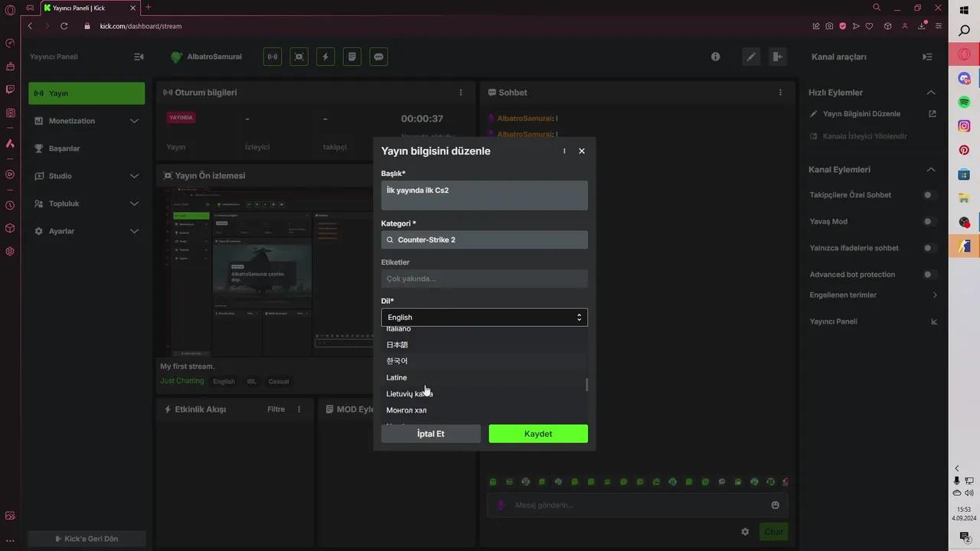
Task: Click the Windows Start button
Action: pyautogui.click(x=965, y=10)
